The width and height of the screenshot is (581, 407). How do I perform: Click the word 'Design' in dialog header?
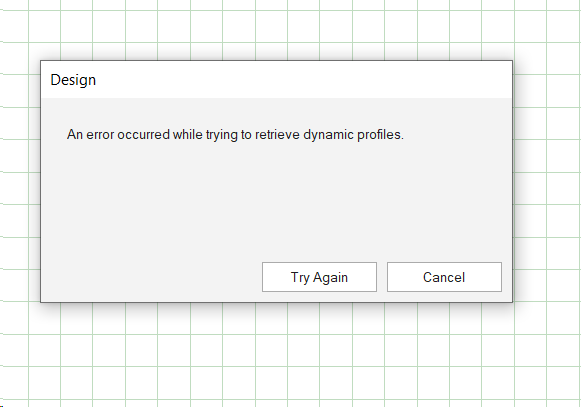73,80
